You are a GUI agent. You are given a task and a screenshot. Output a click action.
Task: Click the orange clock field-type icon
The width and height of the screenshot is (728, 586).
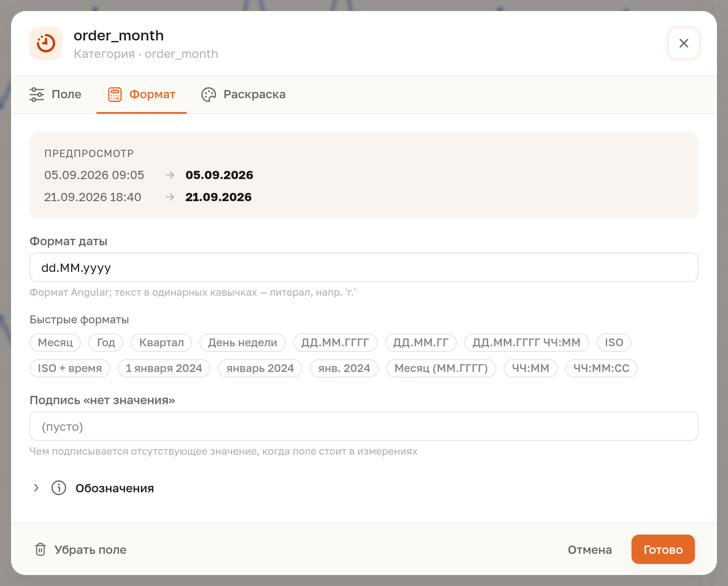46,43
